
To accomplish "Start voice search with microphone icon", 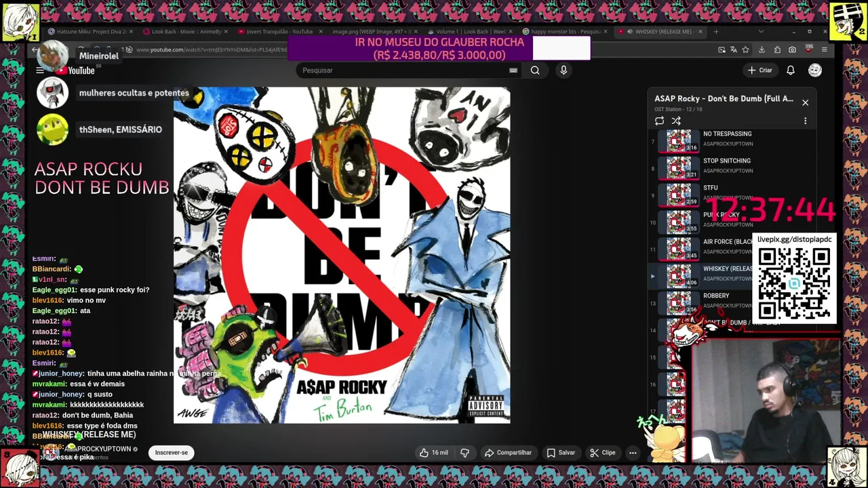I will [564, 70].
